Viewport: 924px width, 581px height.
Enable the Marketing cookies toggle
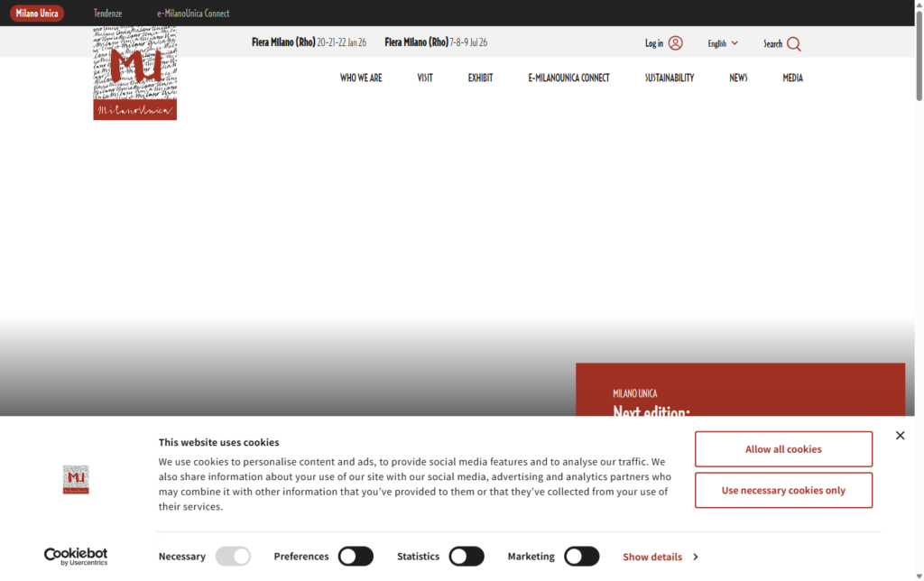(x=581, y=556)
